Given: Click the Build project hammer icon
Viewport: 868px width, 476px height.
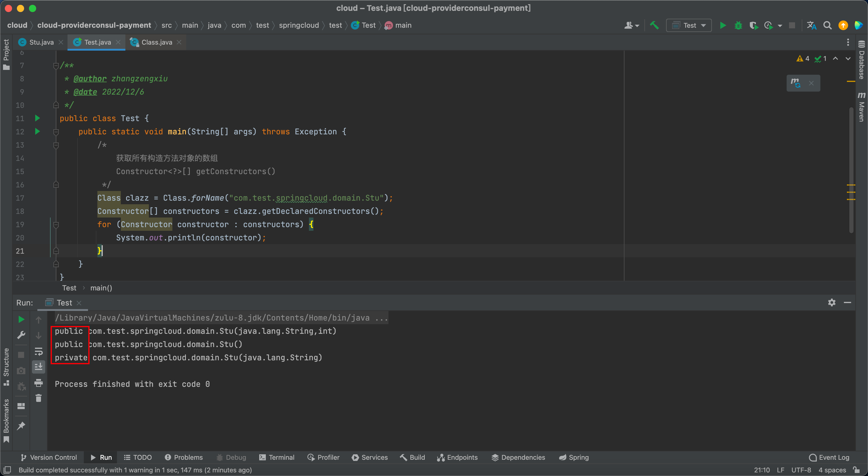Looking at the screenshot, I should pyautogui.click(x=654, y=25).
